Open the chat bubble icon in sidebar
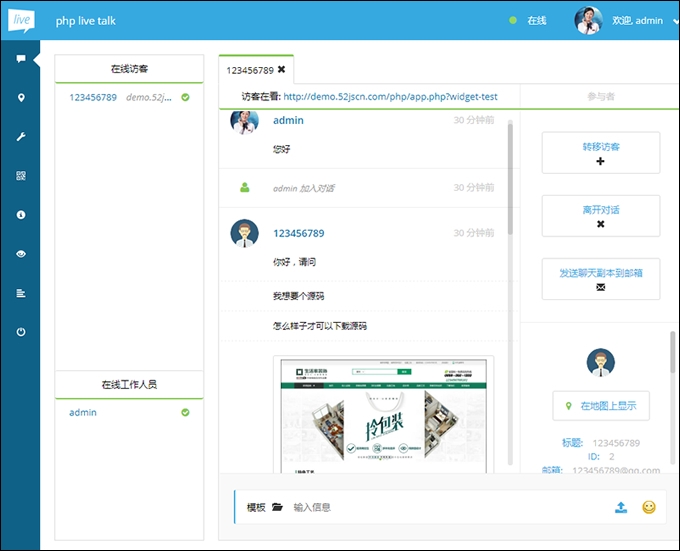 coord(21,59)
